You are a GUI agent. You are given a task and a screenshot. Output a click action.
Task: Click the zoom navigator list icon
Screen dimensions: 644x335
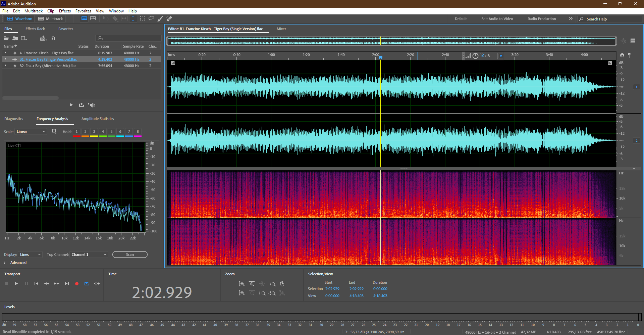click(633, 41)
